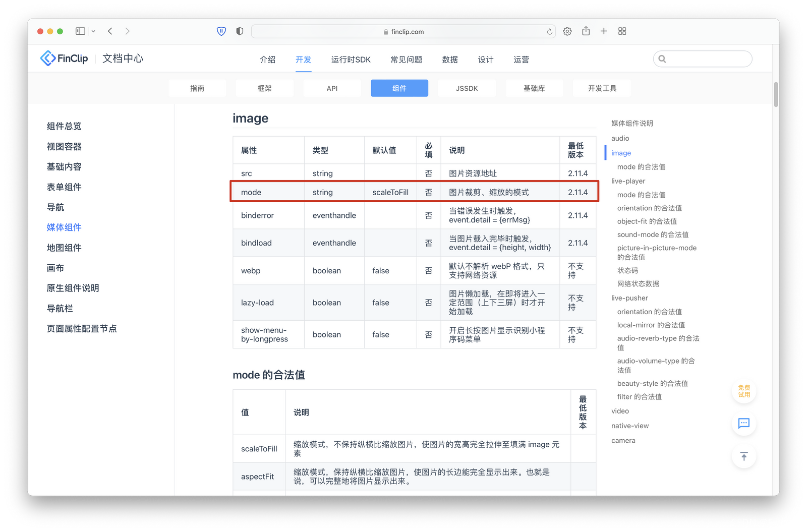Click the FinClip logo
Viewport: 807px width, 532px height.
[x=64, y=58]
